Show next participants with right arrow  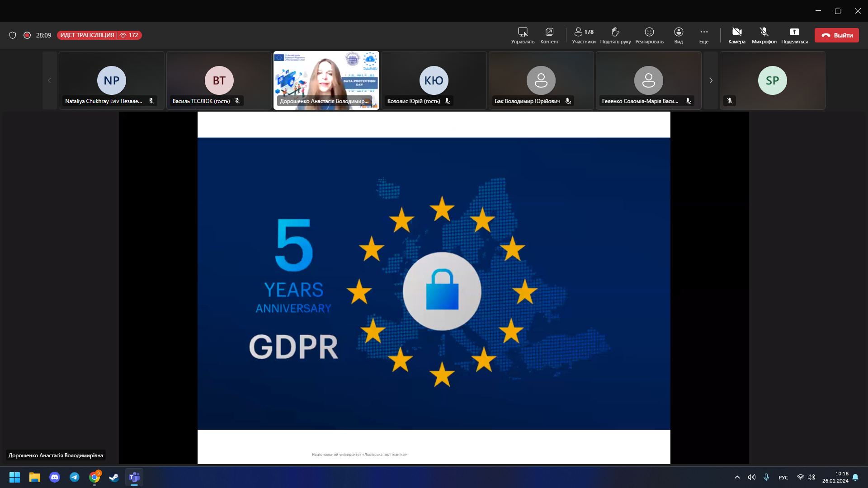(711, 80)
